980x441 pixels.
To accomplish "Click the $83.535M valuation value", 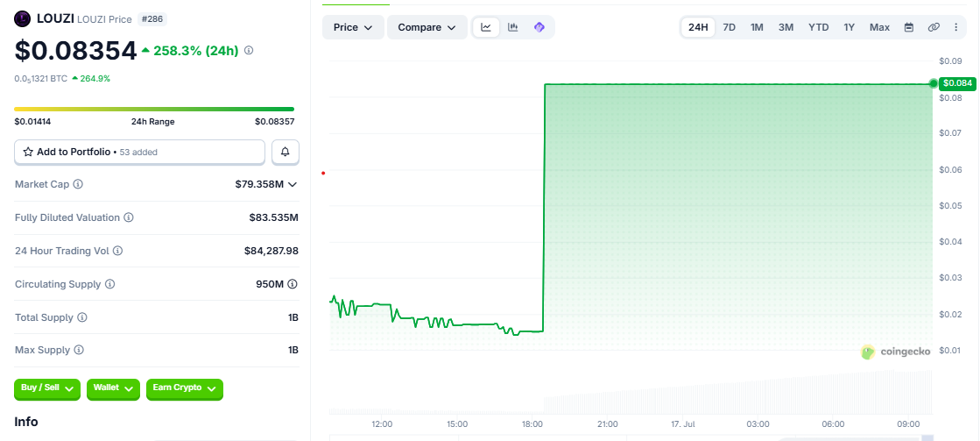I will [274, 217].
